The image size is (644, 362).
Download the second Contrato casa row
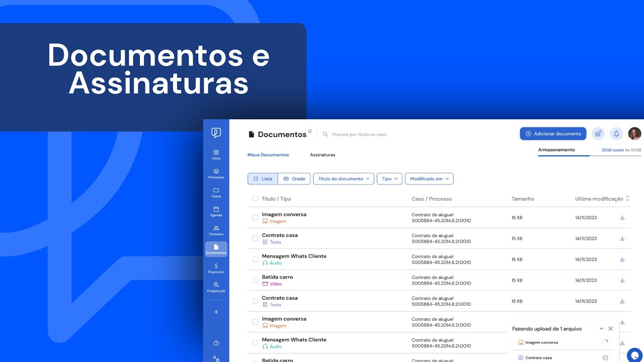(622, 301)
